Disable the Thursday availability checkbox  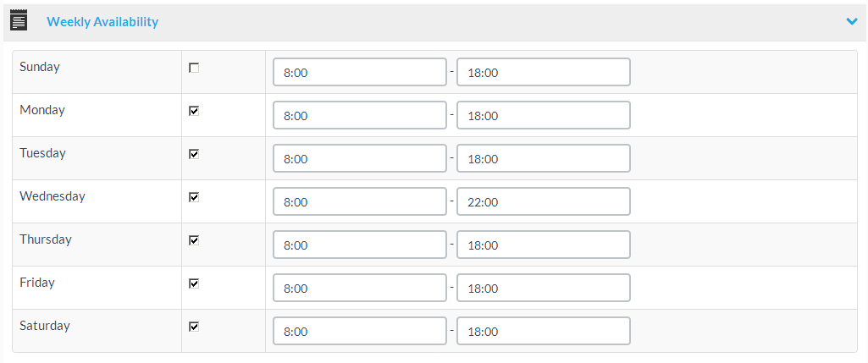194,240
